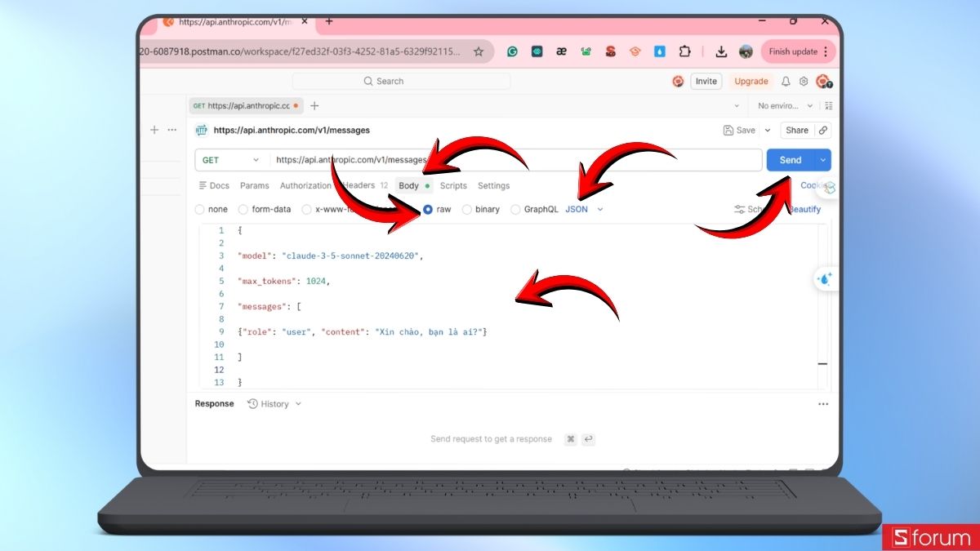
Task: Click the Response label
Action: [214, 404]
